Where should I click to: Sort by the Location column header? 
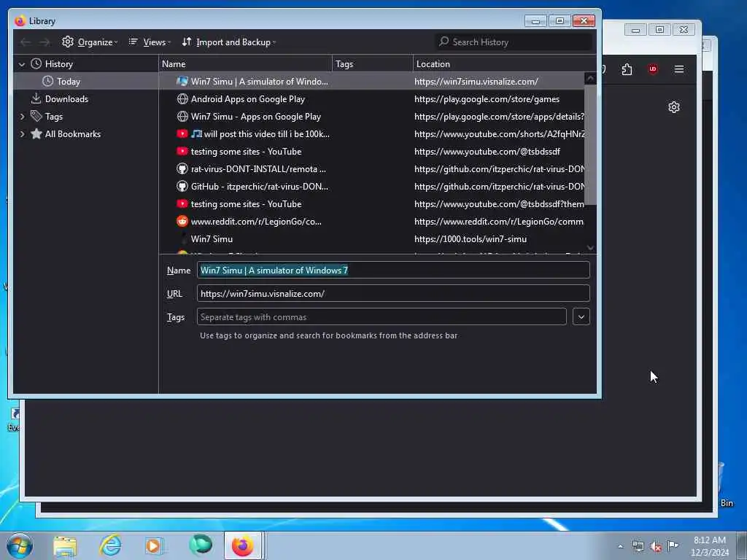(x=505, y=64)
